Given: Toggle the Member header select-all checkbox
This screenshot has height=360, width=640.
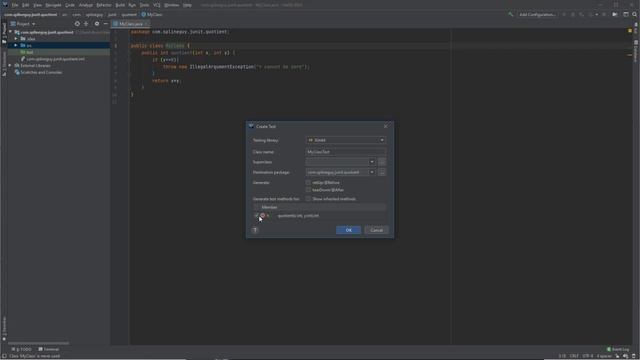Looking at the screenshot, I should point(256,207).
